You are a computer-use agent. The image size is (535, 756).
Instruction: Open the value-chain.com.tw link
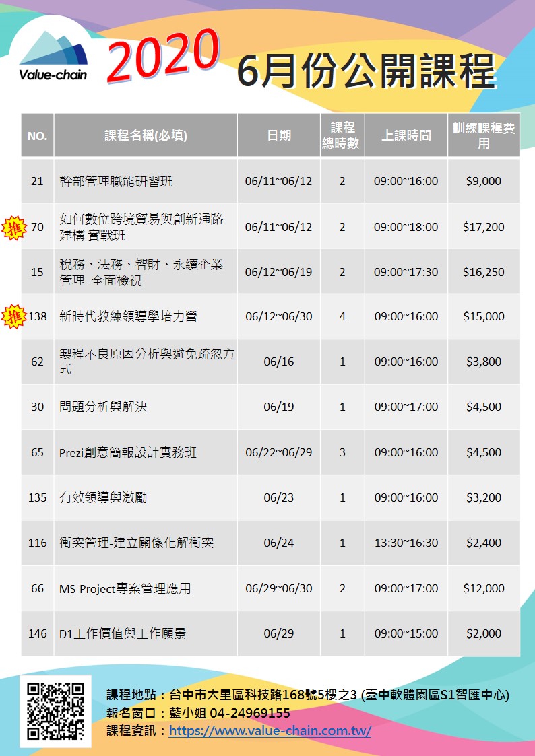tap(270, 730)
